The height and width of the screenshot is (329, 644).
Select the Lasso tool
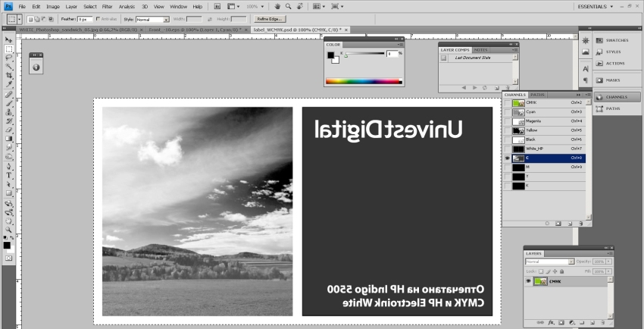point(8,58)
